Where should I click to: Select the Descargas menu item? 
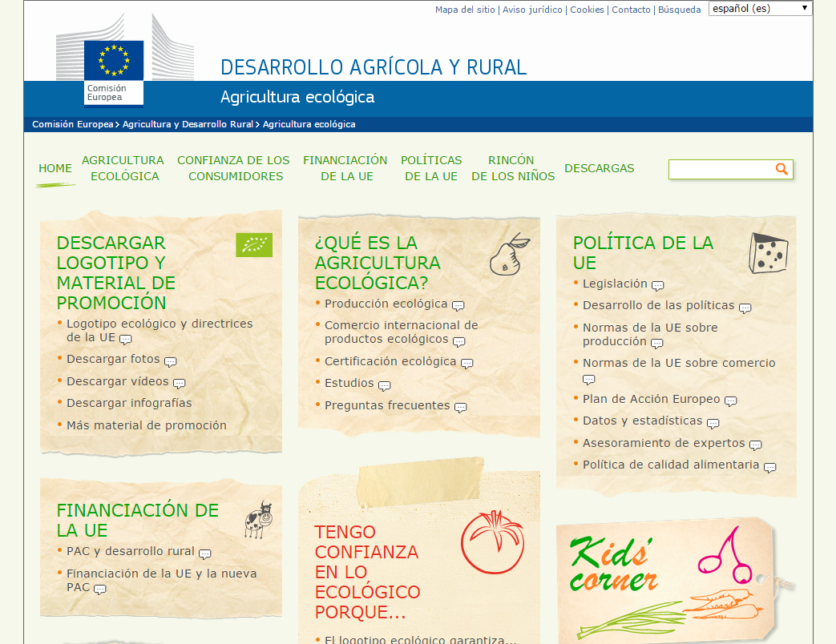tap(599, 168)
